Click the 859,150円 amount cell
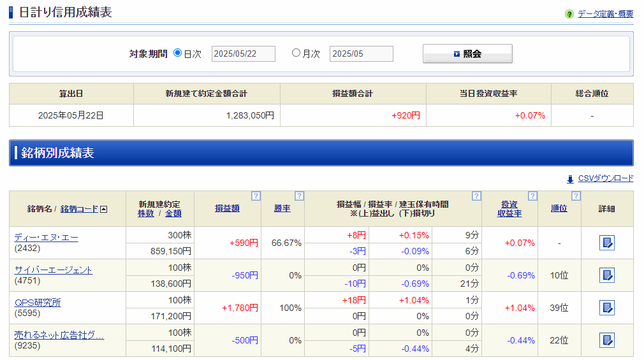The height and width of the screenshot is (360, 644). tap(160, 251)
